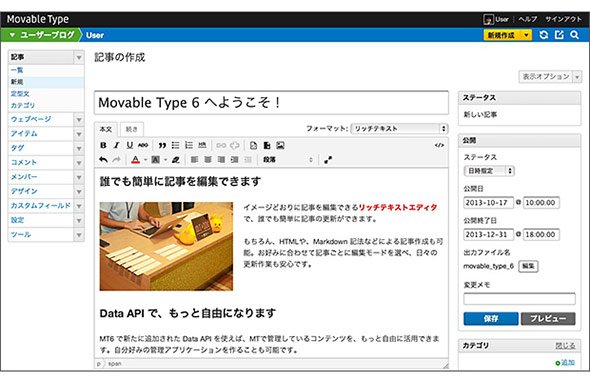The width and height of the screenshot is (590, 381).
Task: Expand the ウェブページ sidebar menu
Action: tap(79, 120)
